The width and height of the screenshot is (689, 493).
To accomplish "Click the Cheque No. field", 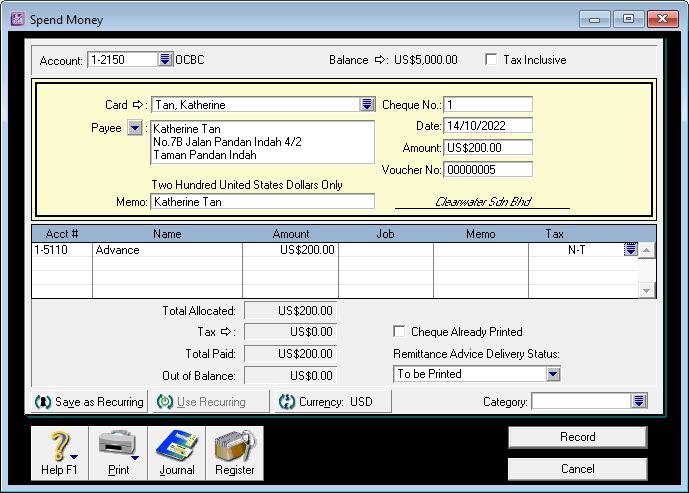I will pos(488,105).
